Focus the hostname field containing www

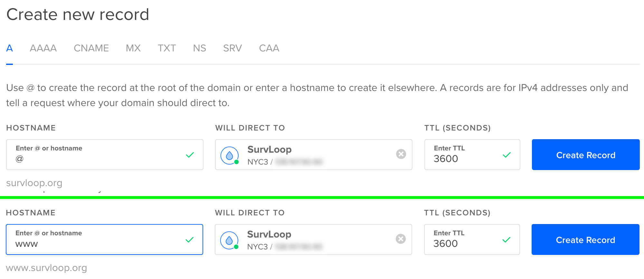click(104, 239)
